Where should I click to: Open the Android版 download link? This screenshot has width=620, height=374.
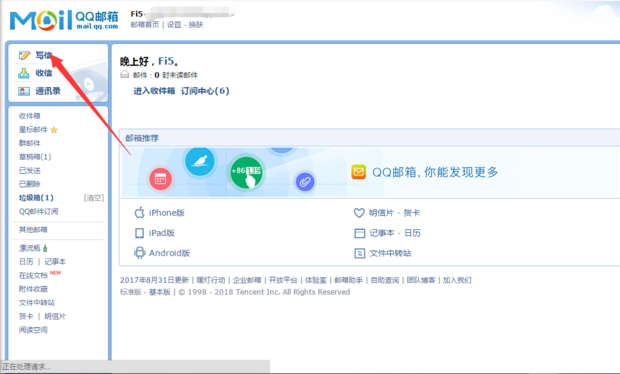(169, 253)
